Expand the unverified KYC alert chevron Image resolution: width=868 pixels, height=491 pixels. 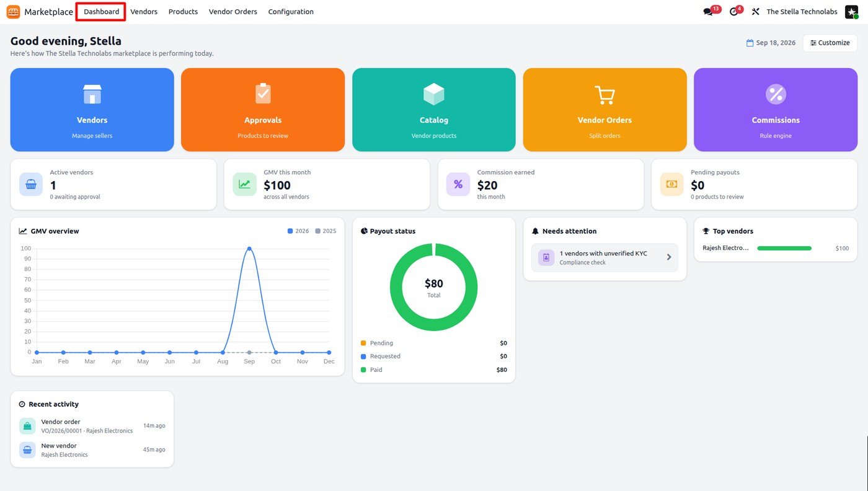click(669, 257)
